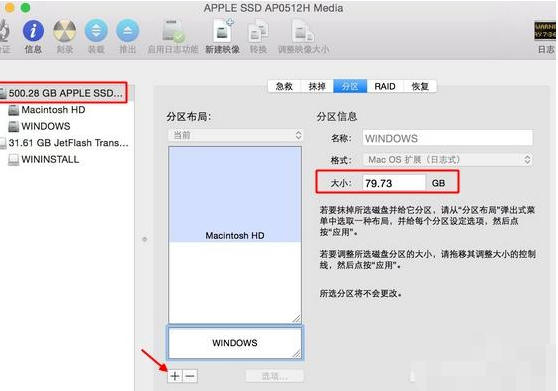Open the partition layout (当前) dropdown
The width and height of the screenshot is (558, 391).
click(x=236, y=135)
